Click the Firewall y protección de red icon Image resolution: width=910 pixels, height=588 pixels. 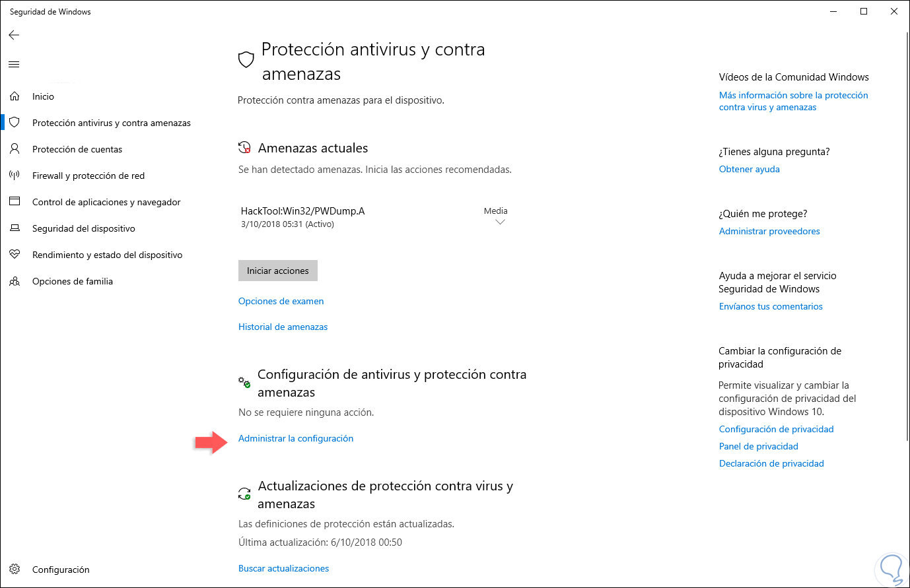click(15, 176)
